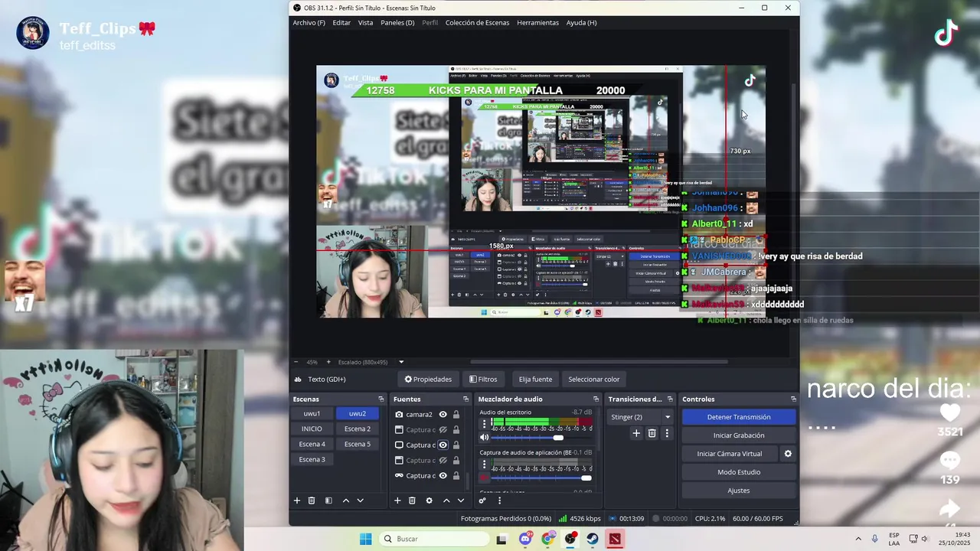980x551 pixels.
Task: Open options dots for Audio del escritorio
Action: pos(484,423)
